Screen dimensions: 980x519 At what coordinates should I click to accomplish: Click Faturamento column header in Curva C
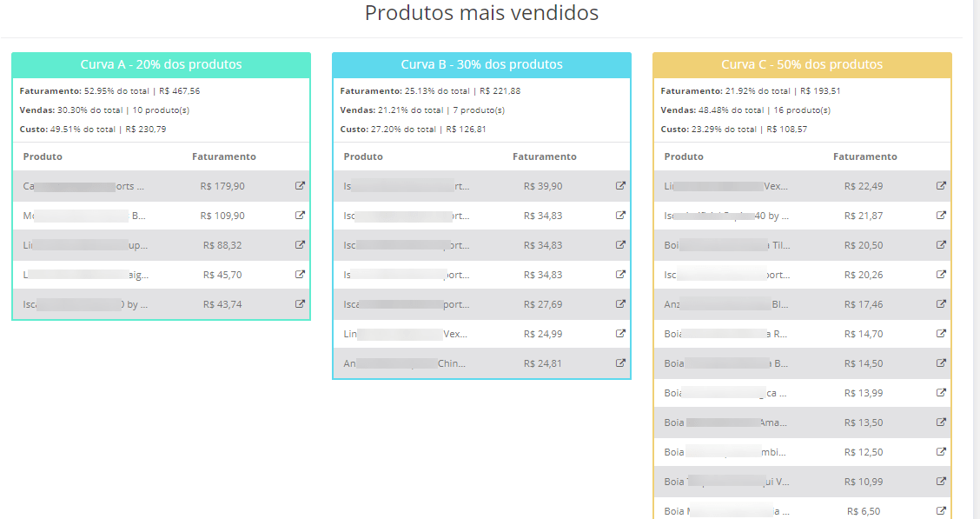[x=864, y=156]
